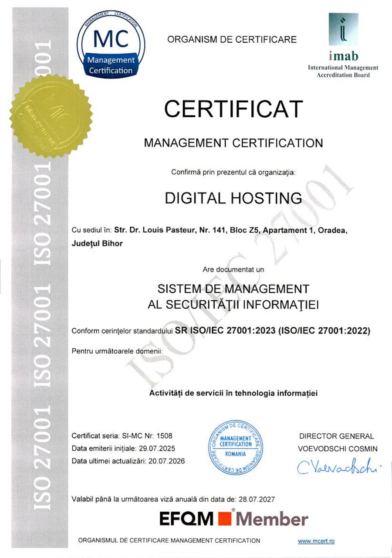Click the MANAGEMENT CERTIFICATION subtitle
This screenshot has height=558, width=392.
(233, 143)
